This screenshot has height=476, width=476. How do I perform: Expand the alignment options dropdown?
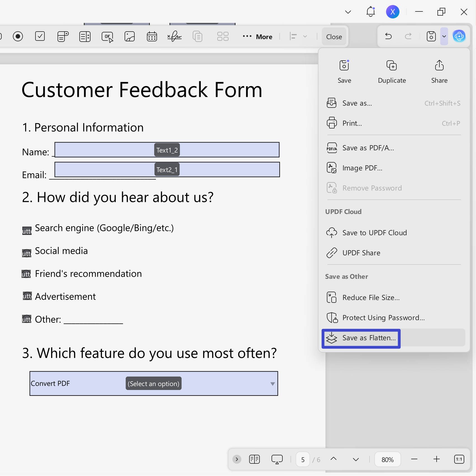click(x=305, y=36)
